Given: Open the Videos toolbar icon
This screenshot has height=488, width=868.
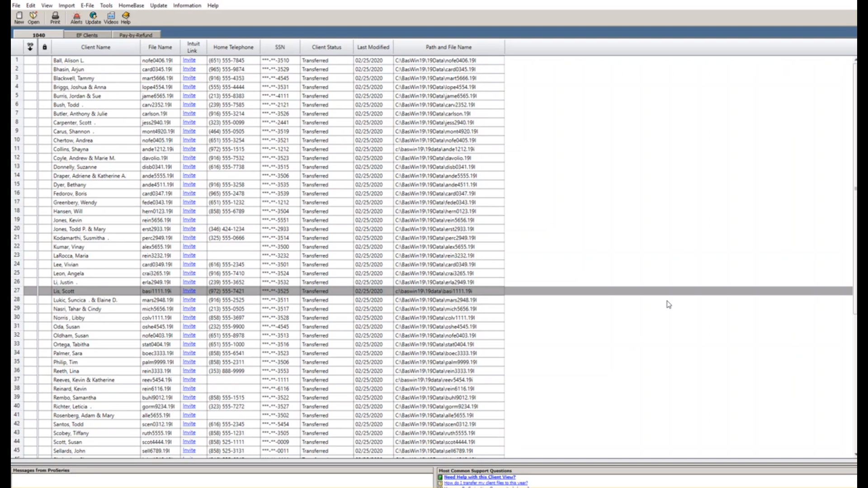Looking at the screenshot, I should coord(111,17).
